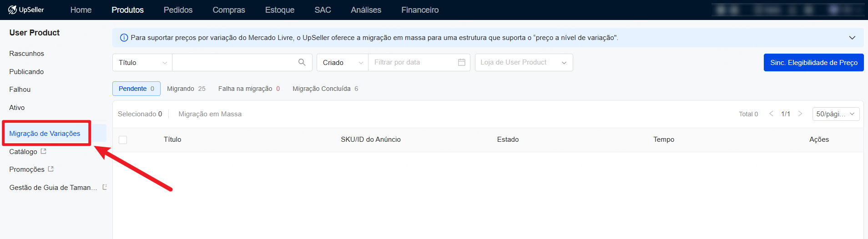The image size is (868, 239).
Task: Switch to the Migração Concluída tab
Action: 325,89
